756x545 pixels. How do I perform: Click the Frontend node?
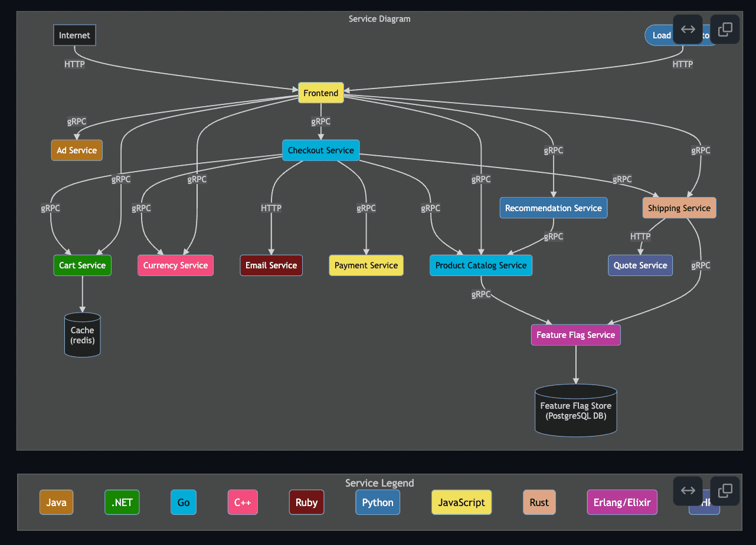click(x=321, y=93)
